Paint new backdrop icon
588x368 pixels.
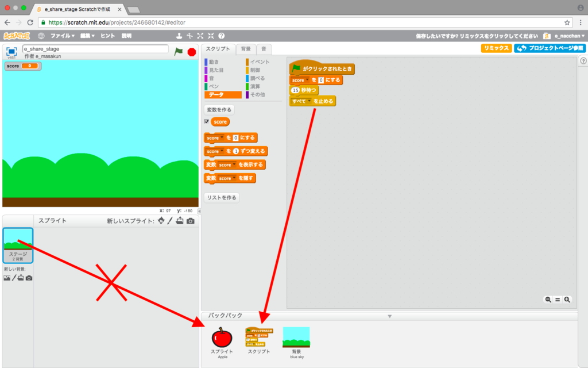point(14,278)
